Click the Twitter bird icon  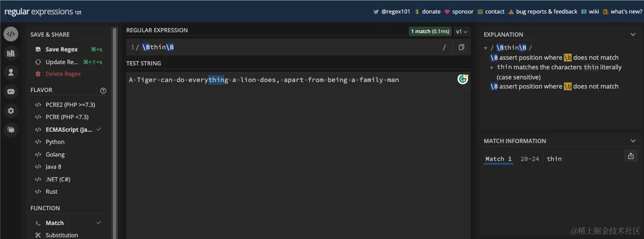[376, 12]
